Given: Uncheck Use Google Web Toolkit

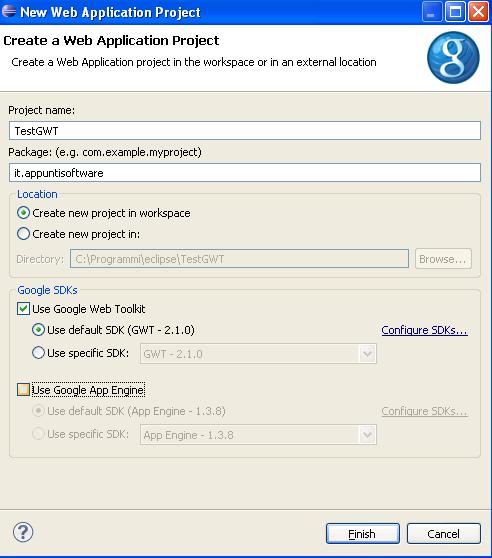Looking at the screenshot, I should 23,309.
